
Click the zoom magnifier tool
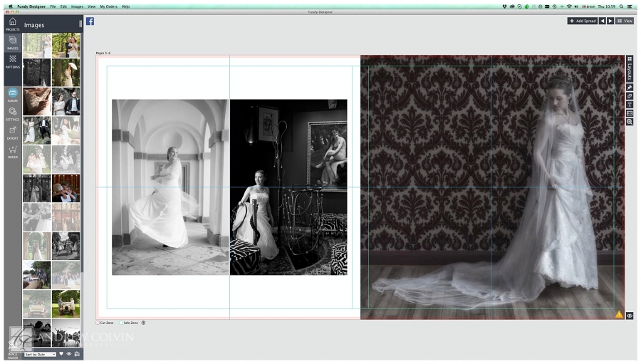coord(630,122)
